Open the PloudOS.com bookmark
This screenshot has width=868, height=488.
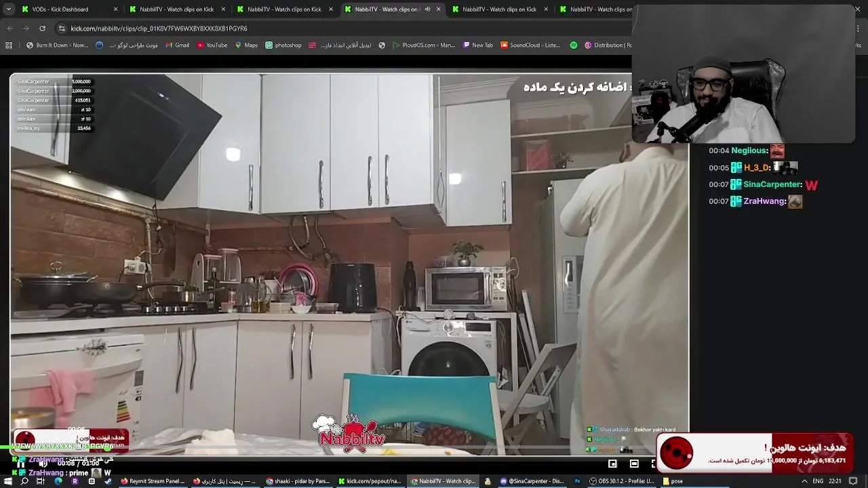[423, 45]
